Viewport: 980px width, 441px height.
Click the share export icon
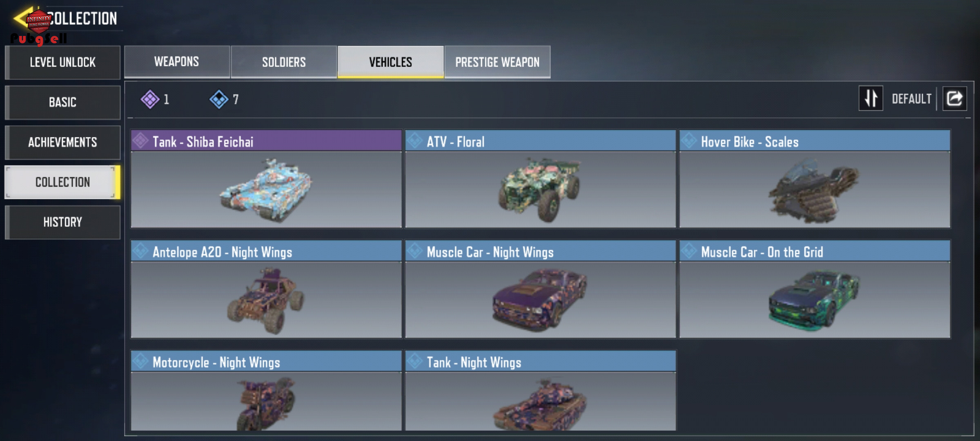[x=954, y=98]
